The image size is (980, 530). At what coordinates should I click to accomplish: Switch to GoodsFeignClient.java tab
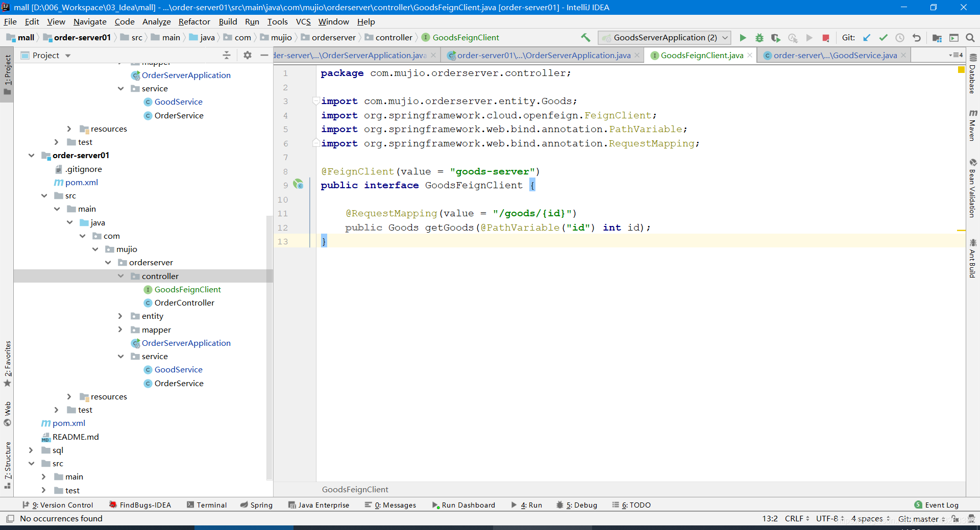(x=701, y=55)
